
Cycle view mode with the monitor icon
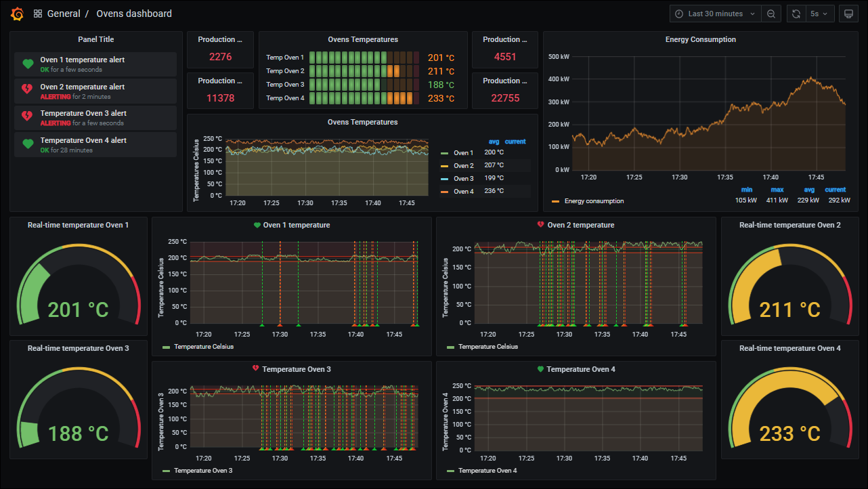pos(848,14)
